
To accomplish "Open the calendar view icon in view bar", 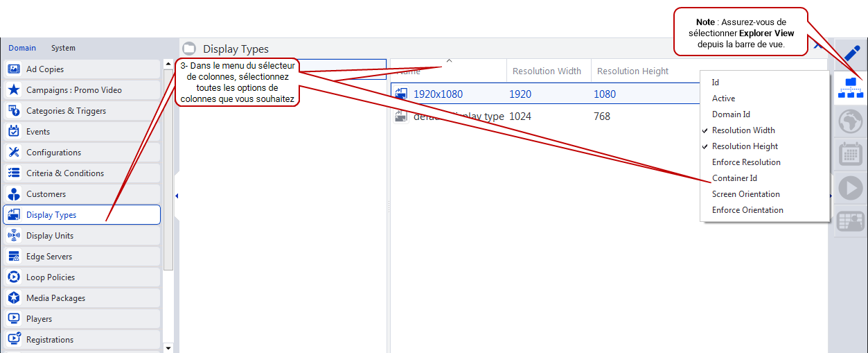I will pyautogui.click(x=850, y=154).
